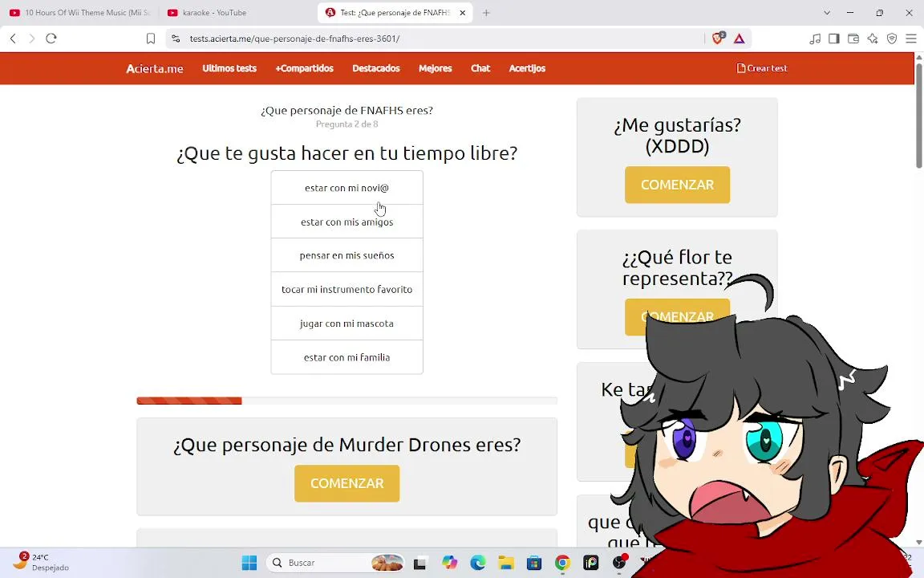Open the Brave Wallet icon

tap(853, 39)
